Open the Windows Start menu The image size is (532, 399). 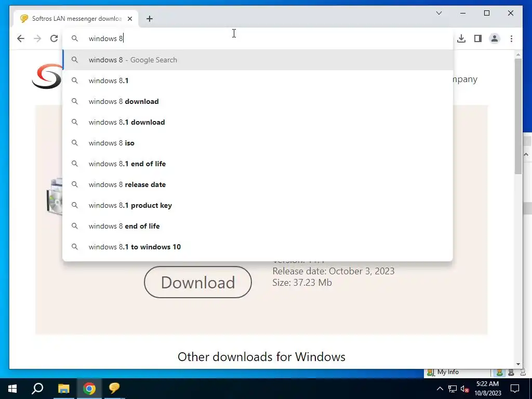[x=12, y=389]
